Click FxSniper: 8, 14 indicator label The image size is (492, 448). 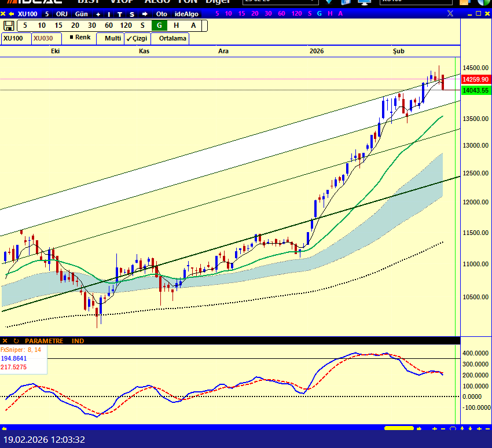tap(21, 350)
